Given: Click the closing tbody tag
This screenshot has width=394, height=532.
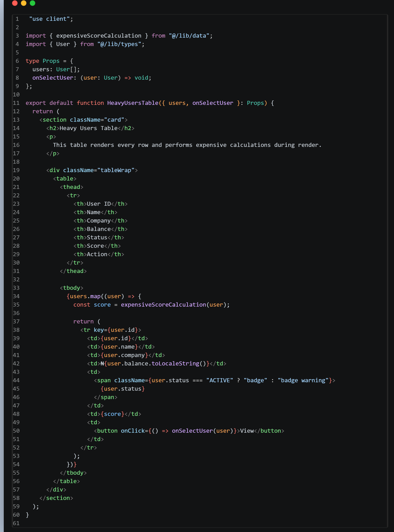Looking at the screenshot, I should (73, 473).
